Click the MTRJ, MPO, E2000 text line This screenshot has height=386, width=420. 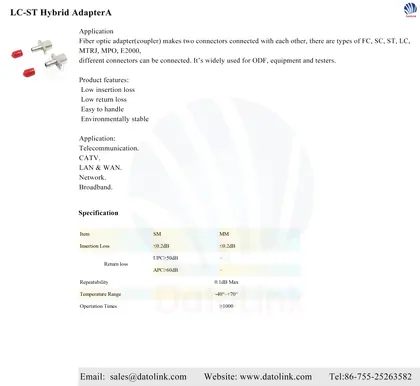click(110, 51)
